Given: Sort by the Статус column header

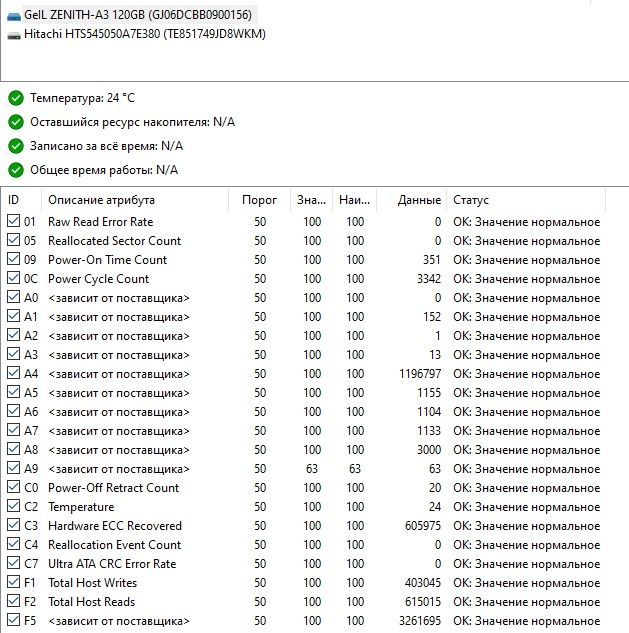Looking at the screenshot, I should tap(526, 200).
